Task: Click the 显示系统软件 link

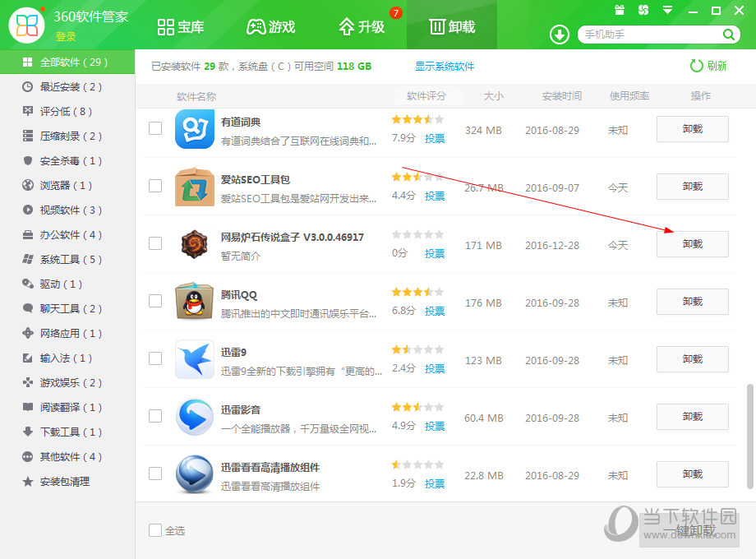Action: tap(445, 67)
